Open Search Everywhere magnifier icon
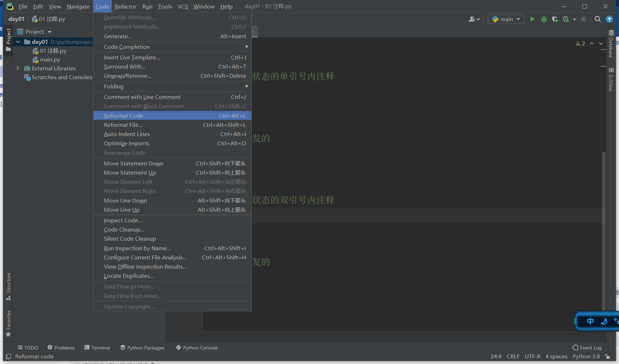619x364 pixels. point(598,19)
